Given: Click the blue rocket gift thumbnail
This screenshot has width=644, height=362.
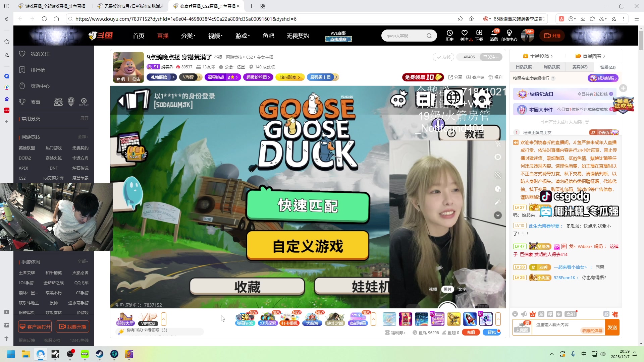Looking at the screenshot, I should (x=470, y=319).
